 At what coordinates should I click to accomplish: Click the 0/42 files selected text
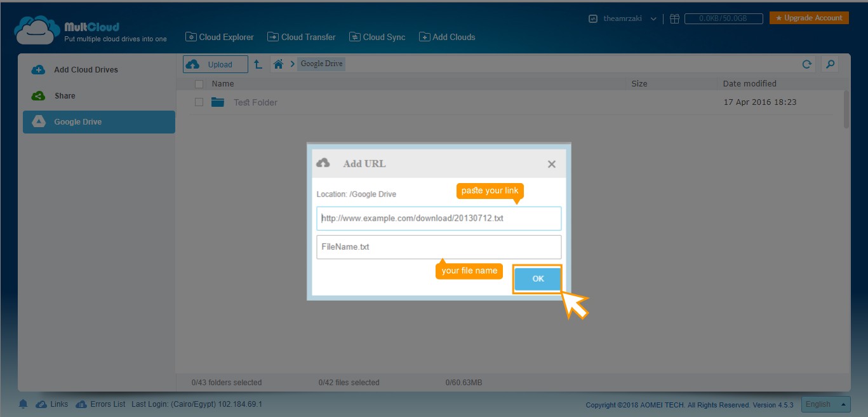[x=349, y=383]
